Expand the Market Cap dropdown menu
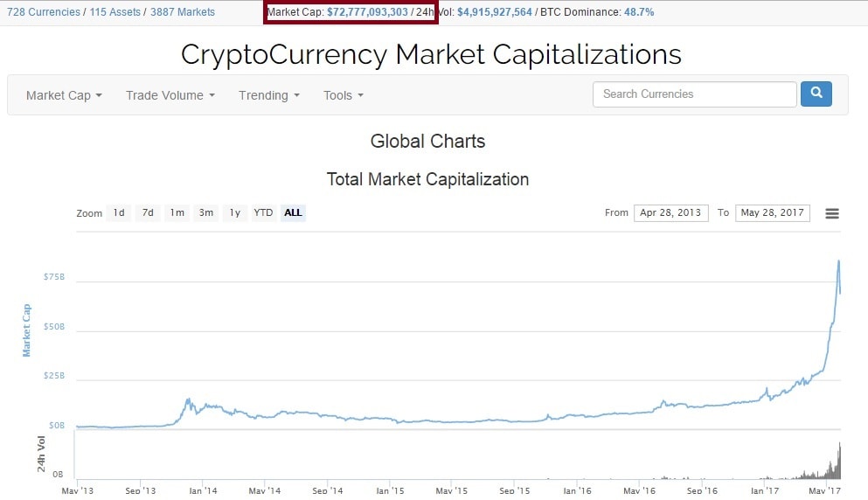This screenshot has width=868, height=500. click(x=64, y=95)
